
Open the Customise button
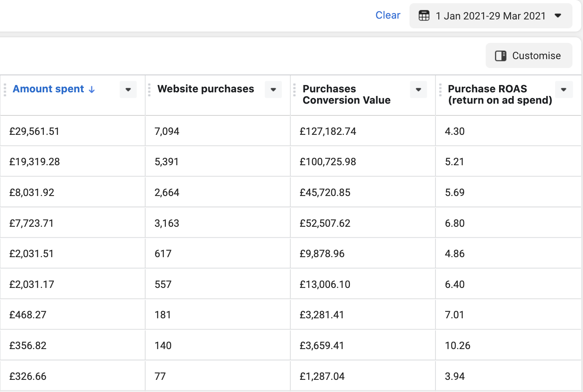pos(529,55)
